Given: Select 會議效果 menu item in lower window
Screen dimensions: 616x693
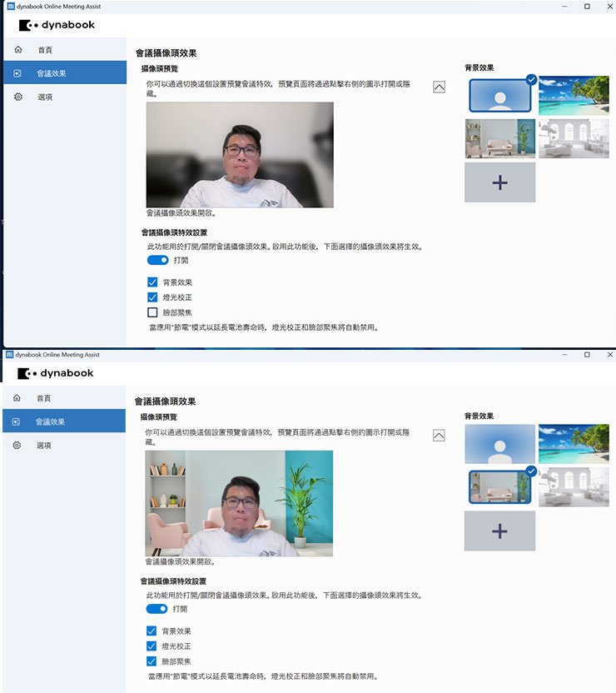Looking at the screenshot, I should pyautogui.click(x=64, y=421).
